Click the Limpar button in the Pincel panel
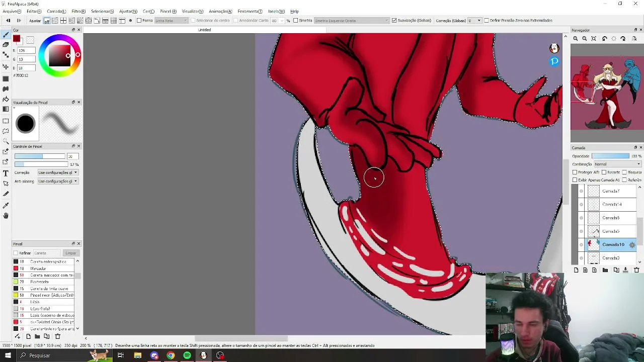Image resolution: width=644 pixels, height=362 pixels. (x=70, y=253)
